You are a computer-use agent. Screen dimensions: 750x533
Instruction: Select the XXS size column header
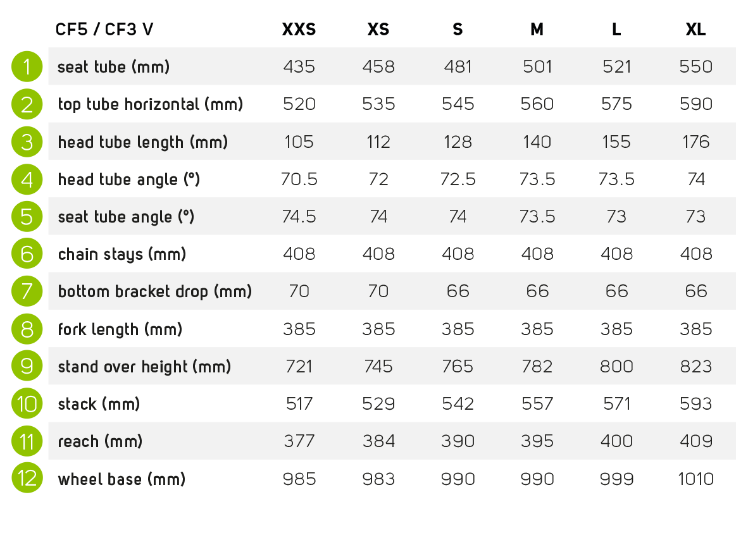tap(299, 30)
